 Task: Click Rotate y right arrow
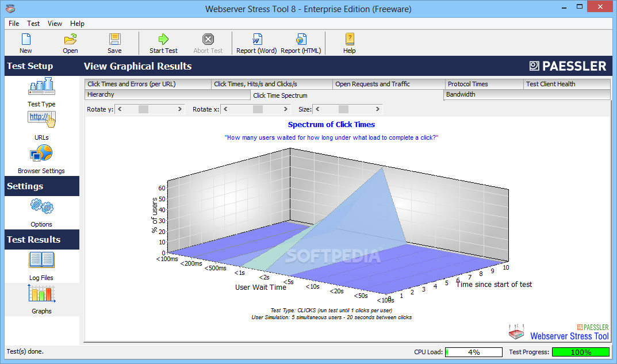(180, 109)
